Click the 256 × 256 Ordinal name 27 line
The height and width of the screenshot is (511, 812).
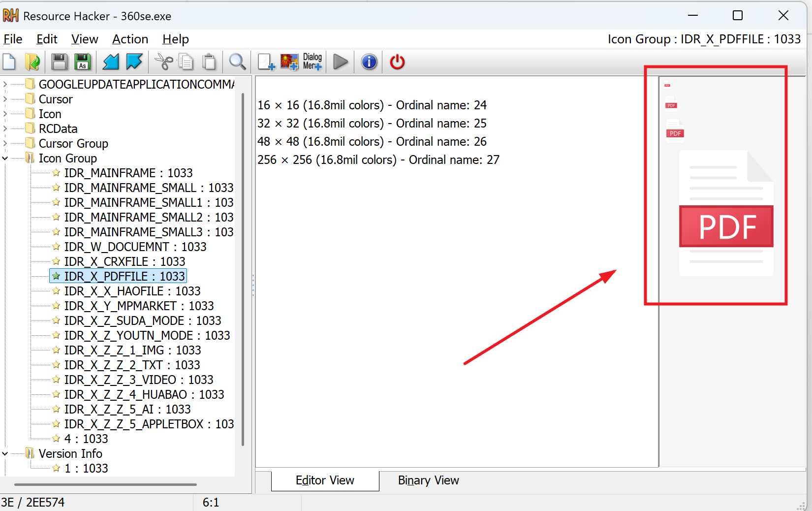[x=378, y=160]
